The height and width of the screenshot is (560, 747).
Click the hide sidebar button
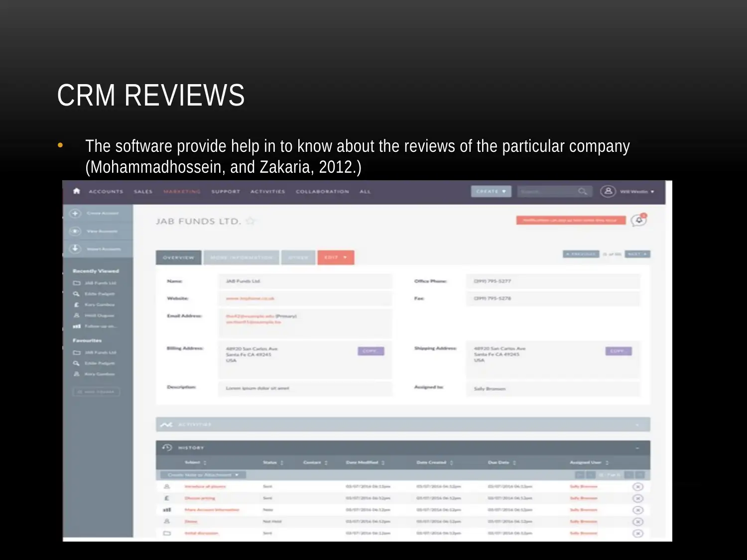[97, 392]
